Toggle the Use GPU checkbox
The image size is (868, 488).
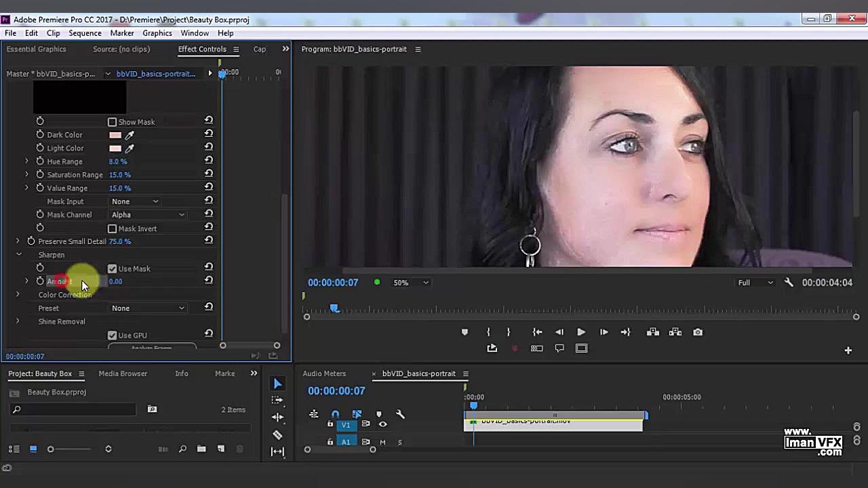tap(113, 335)
